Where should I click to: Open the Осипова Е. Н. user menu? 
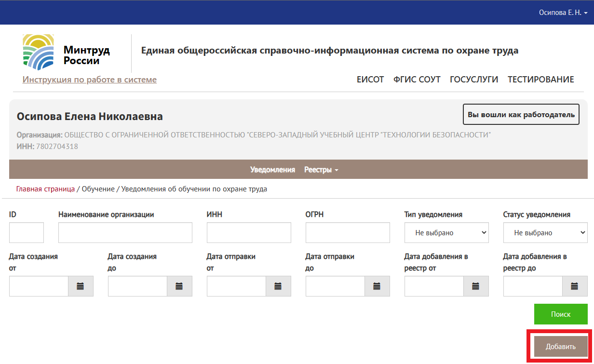pyautogui.click(x=563, y=13)
